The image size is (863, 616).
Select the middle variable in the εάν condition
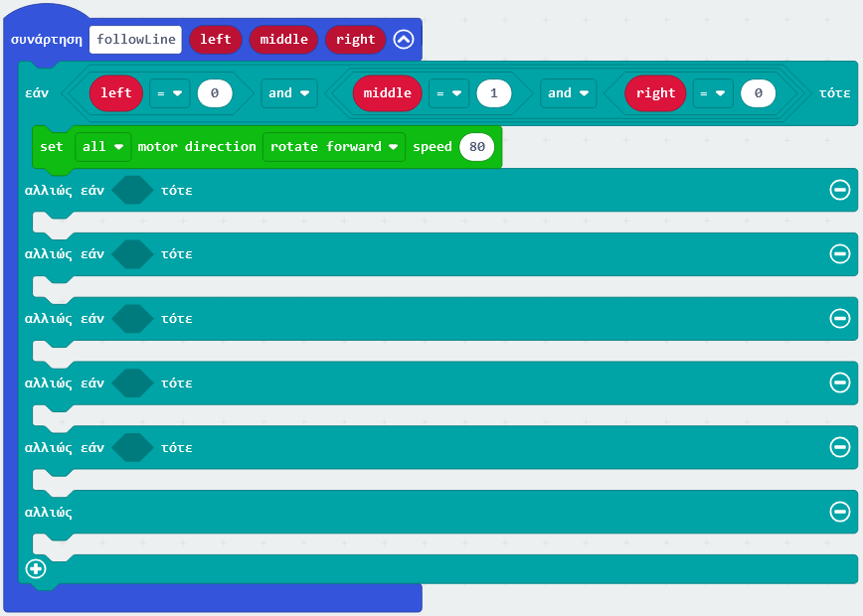click(388, 93)
